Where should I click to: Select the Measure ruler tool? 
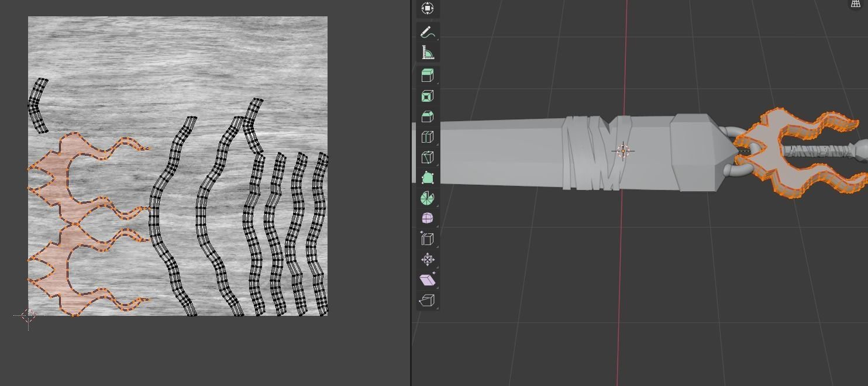click(428, 53)
